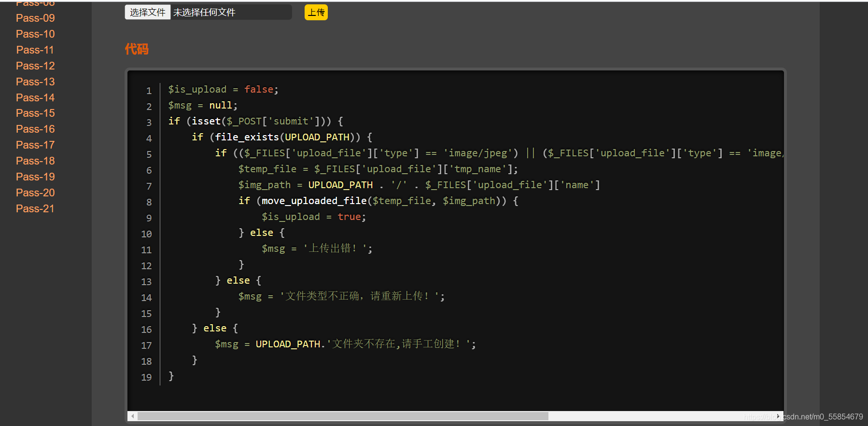Select Pass-12 from the sidebar

pyautogui.click(x=35, y=66)
